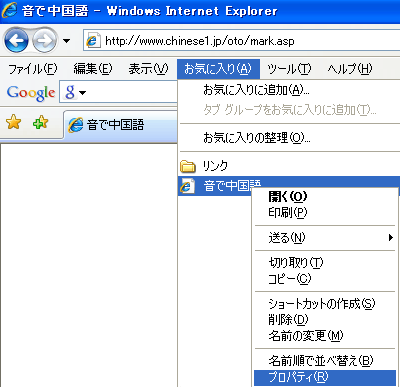The height and width of the screenshot is (387, 400).
Task: Open the ヘルプ(H) menu
Action: 349,69
